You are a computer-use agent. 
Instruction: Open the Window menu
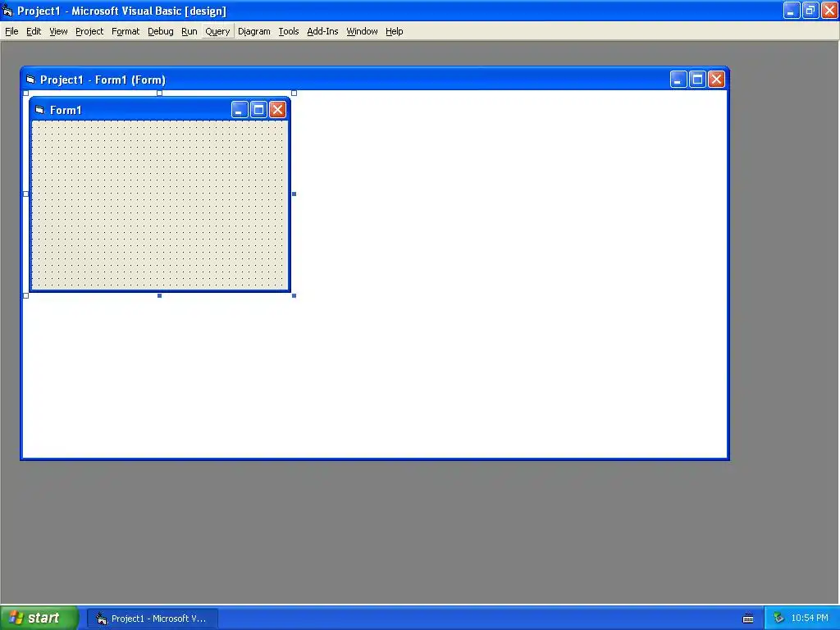click(x=362, y=32)
